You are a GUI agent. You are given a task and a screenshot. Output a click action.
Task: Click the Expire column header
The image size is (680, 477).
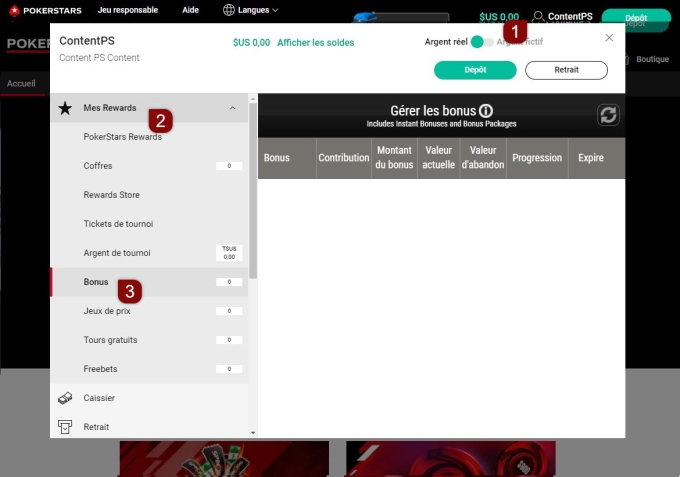(596, 158)
